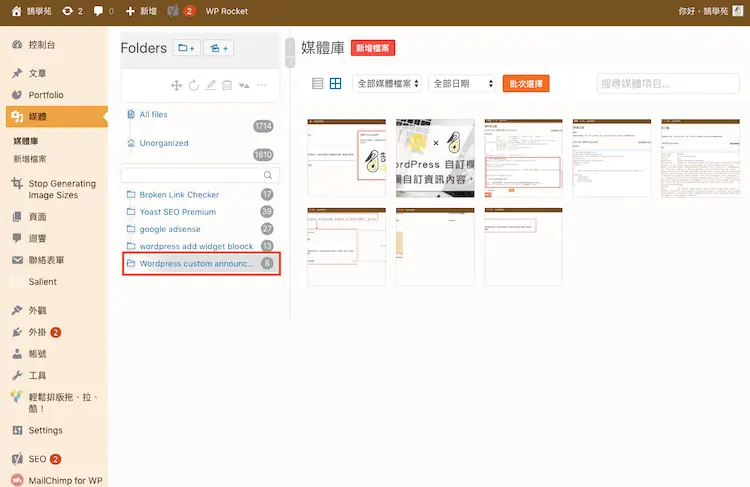The width and height of the screenshot is (750, 487).
Task: Click the 新增 plus item in admin bar
Action: click(141, 11)
